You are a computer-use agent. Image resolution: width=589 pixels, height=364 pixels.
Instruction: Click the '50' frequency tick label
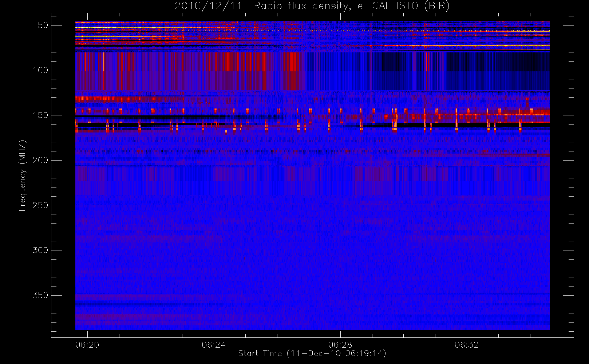point(43,25)
